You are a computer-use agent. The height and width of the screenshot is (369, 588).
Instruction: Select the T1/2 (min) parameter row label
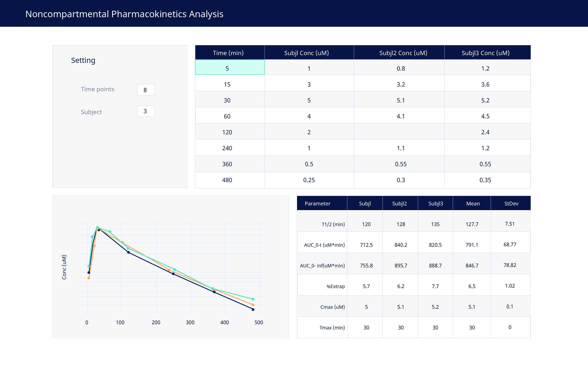333,224
